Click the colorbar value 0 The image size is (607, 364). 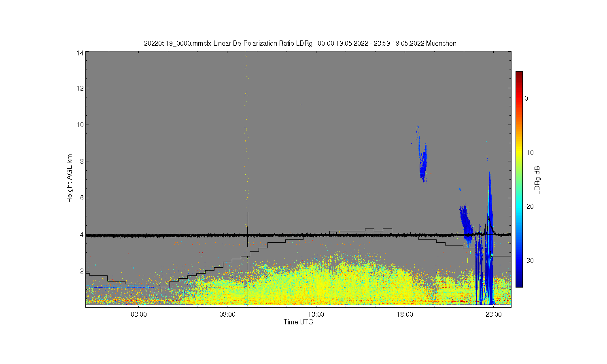coord(526,98)
